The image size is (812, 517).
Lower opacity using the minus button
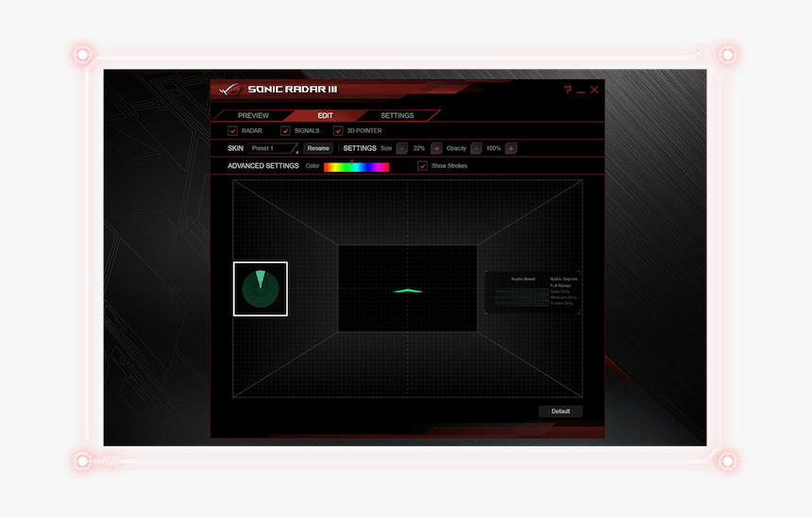tap(476, 148)
